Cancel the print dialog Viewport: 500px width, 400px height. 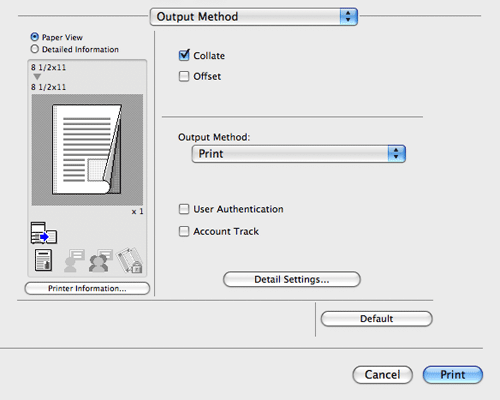(x=382, y=375)
